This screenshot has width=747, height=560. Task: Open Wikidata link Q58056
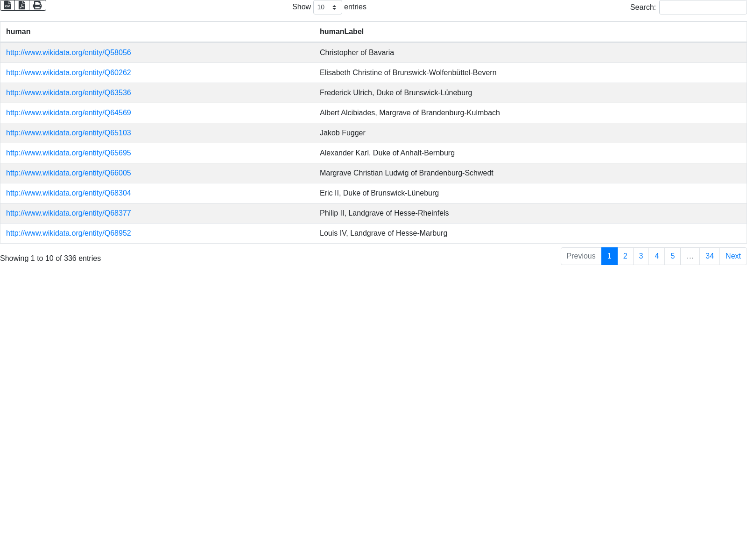point(69,53)
